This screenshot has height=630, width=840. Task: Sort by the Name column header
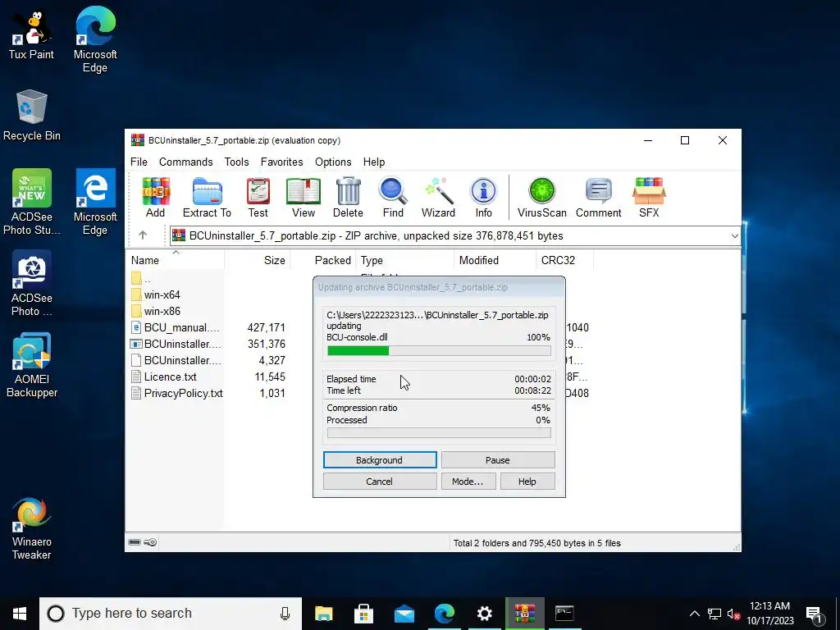point(176,260)
